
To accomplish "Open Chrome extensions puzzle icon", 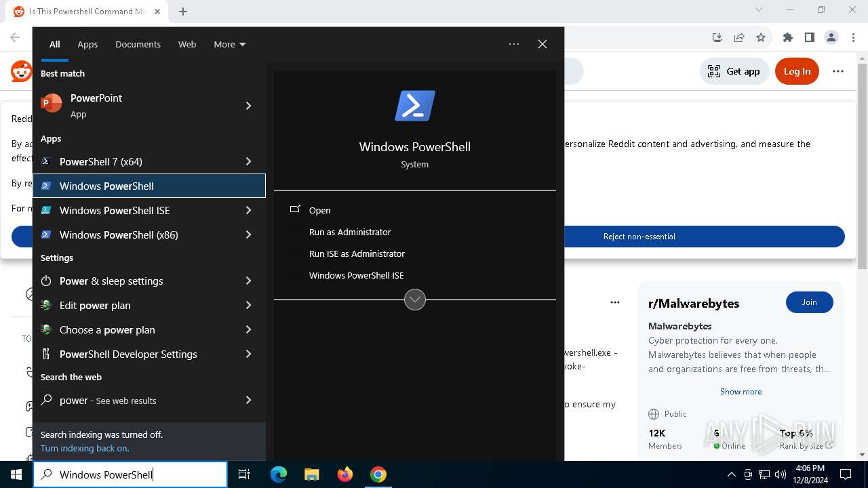I will [788, 38].
